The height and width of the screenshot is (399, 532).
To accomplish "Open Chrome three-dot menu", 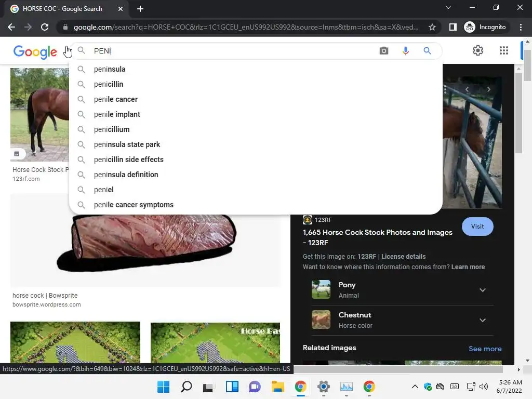I will click(521, 27).
